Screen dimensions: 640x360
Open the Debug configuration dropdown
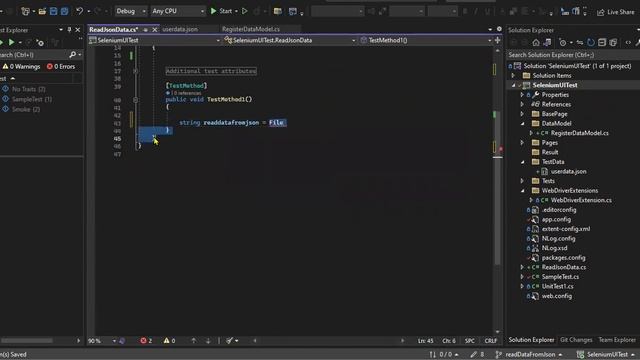[x=131, y=11]
